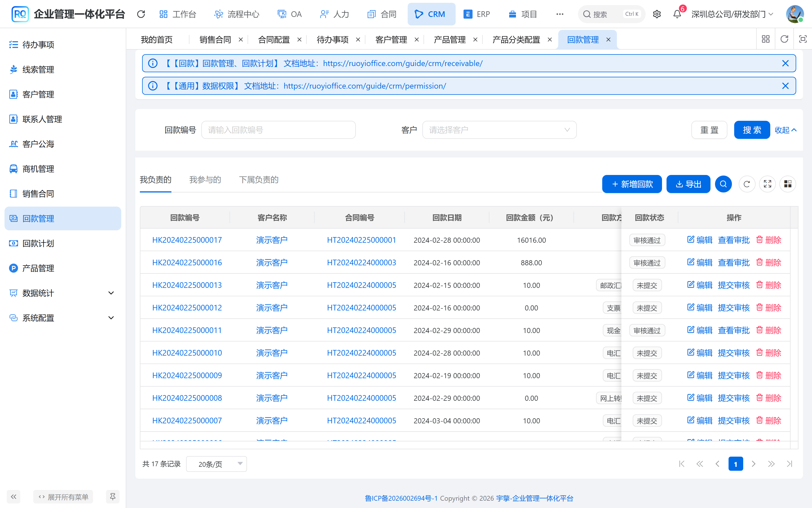Click the 新增回款 button
Image resolution: width=812 pixels, height=508 pixels.
(632, 184)
